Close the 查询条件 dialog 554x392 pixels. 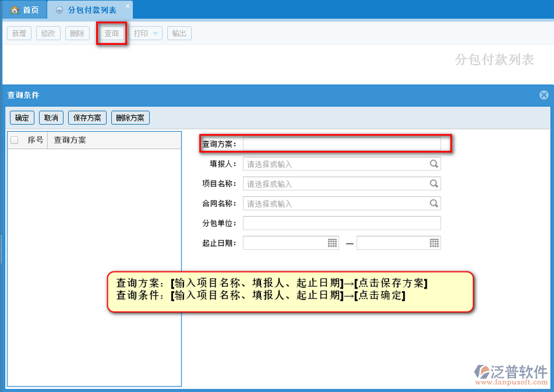(x=544, y=95)
